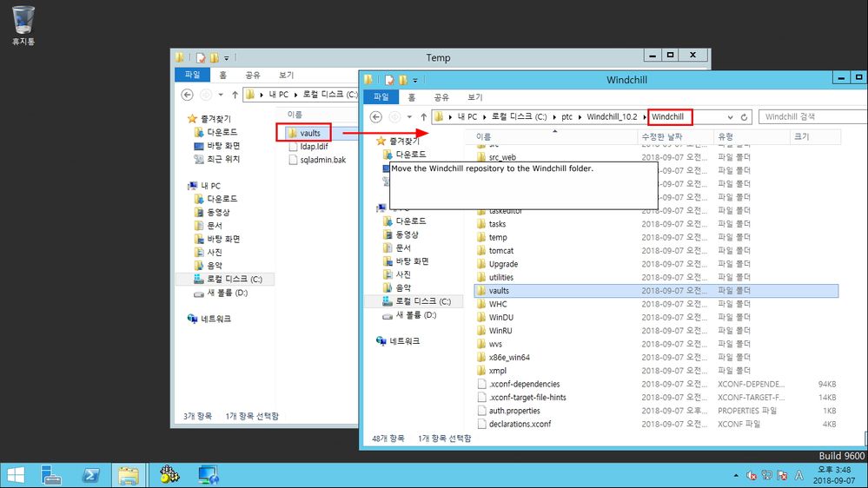Click the File Explorer taskbar icon

129,475
